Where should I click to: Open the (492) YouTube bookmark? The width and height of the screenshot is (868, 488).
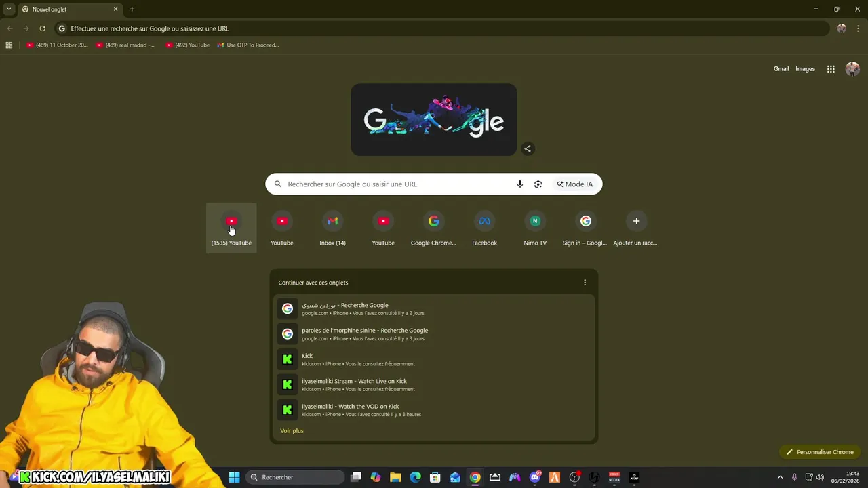(188, 45)
